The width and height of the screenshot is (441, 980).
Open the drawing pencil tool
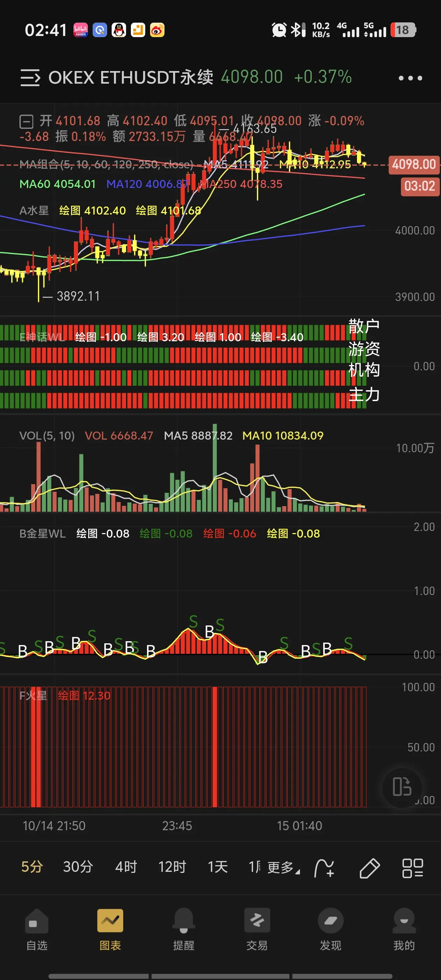pyautogui.click(x=370, y=868)
